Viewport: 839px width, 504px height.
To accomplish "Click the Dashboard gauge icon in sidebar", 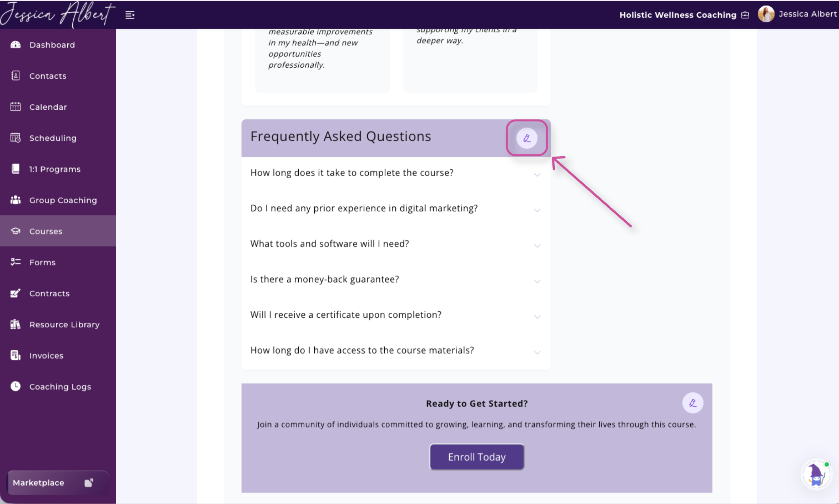I will 16,44.
